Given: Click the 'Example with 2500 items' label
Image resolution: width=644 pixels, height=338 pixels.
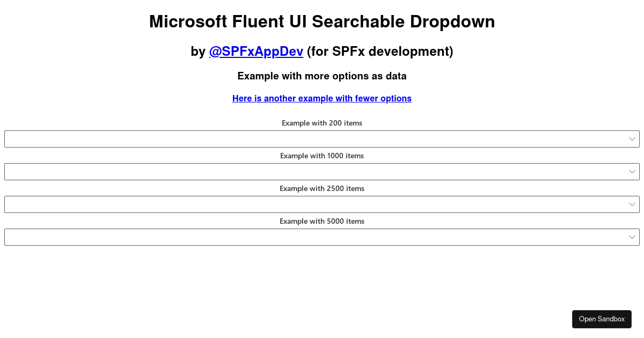Looking at the screenshot, I should tap(322, 188).
